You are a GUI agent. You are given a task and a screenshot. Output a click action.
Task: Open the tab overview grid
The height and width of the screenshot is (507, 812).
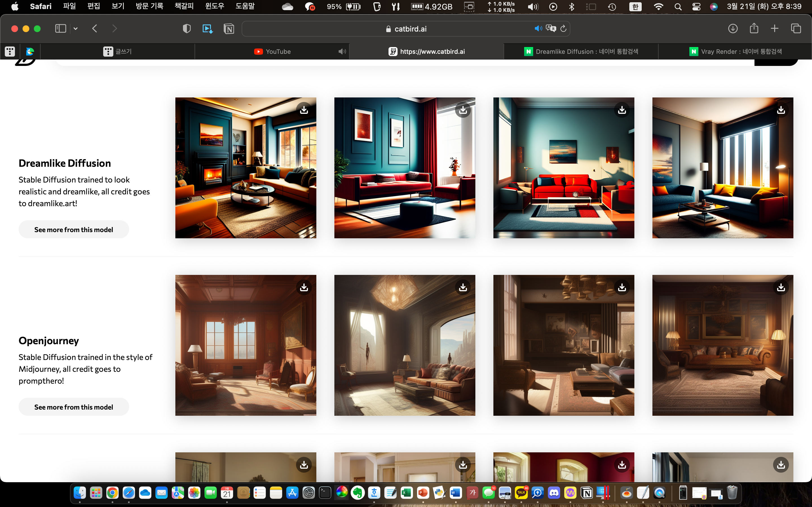click(796, 28)
